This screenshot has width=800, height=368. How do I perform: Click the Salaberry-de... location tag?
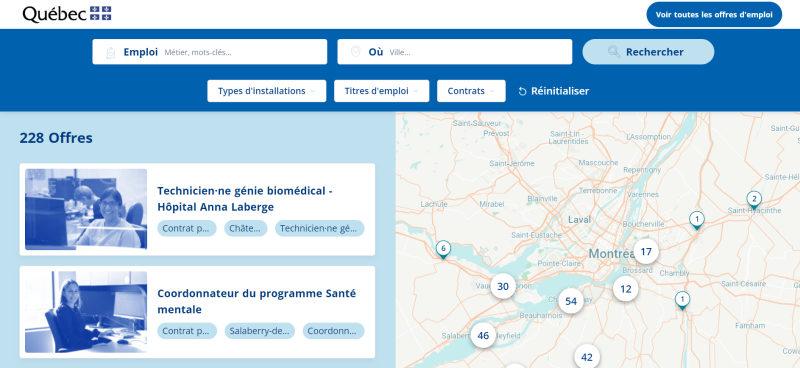(260, 331)
